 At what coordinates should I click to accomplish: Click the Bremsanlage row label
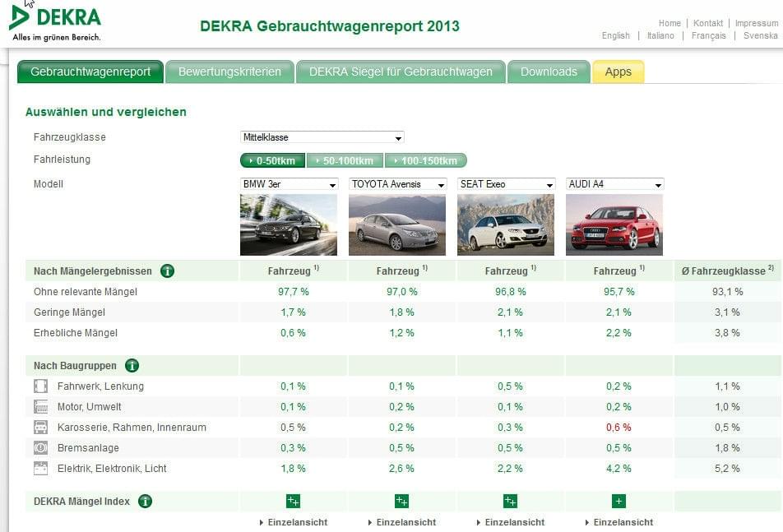88,447
